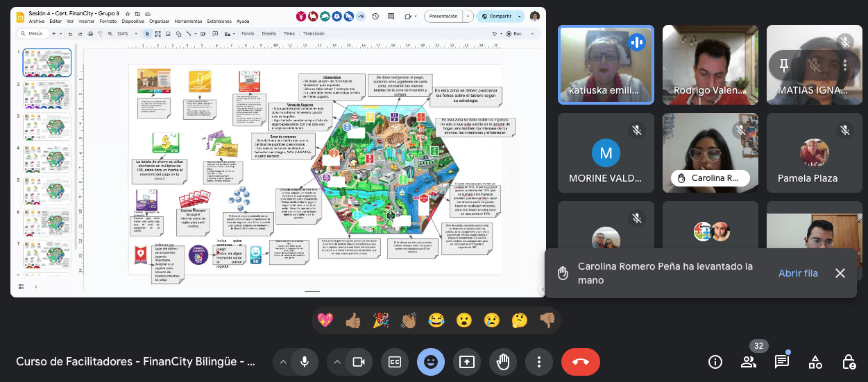Click the Compartir button in Slides
This screenshot has width=868, height=382.
(496, 16)
